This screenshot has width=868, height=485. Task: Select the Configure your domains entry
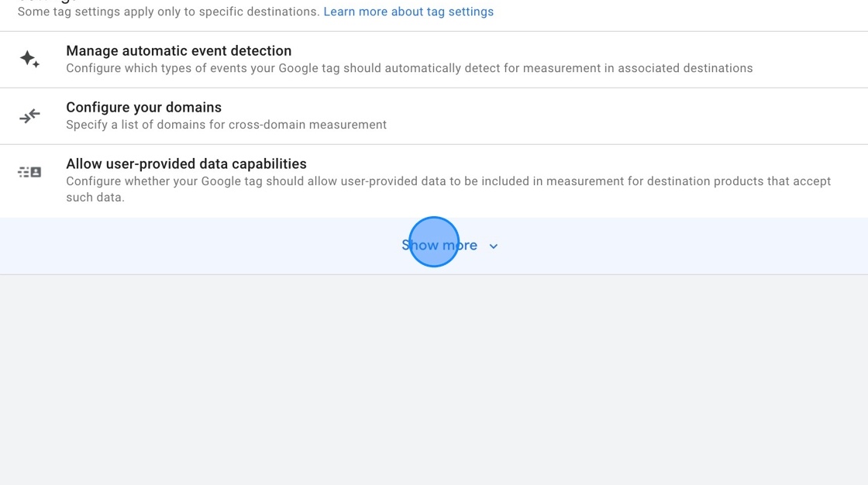(x=144, y=107)
